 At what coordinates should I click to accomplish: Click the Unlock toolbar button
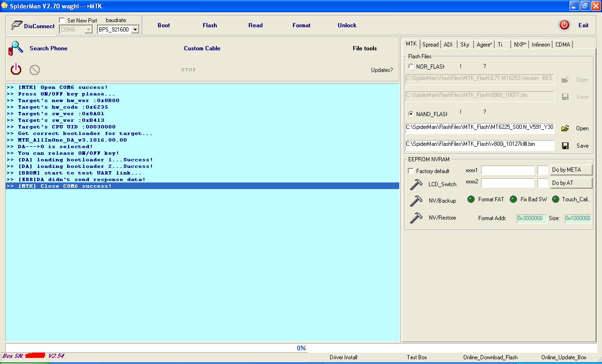[347, 25]
